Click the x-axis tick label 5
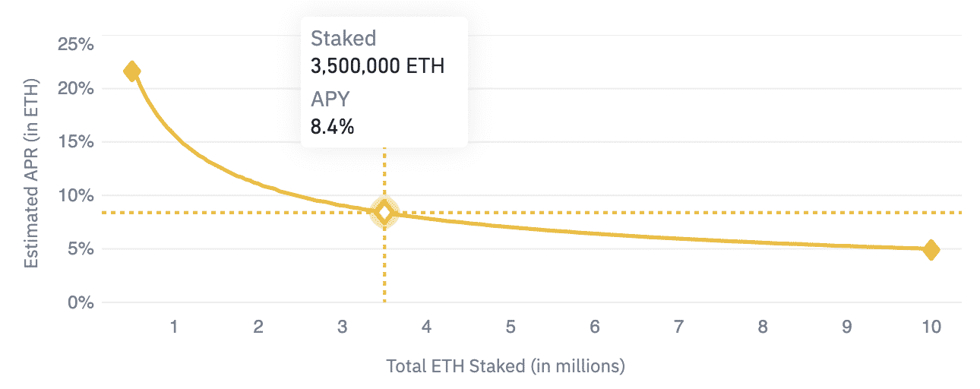The width and height of the screenshot is (980, 389). [x=511, y=327]
